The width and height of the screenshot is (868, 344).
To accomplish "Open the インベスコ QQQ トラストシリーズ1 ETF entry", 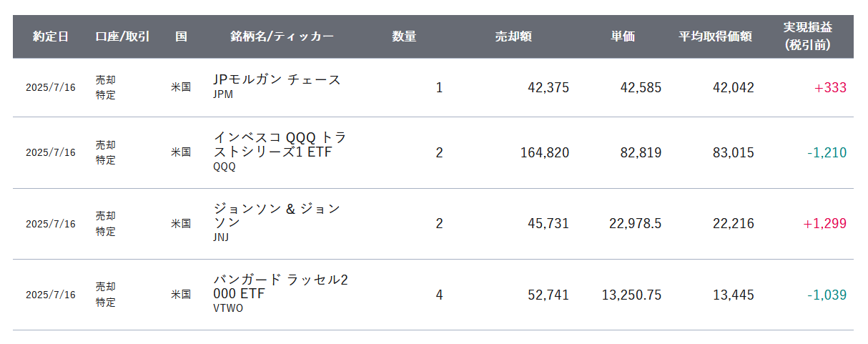I will point(280,144).
